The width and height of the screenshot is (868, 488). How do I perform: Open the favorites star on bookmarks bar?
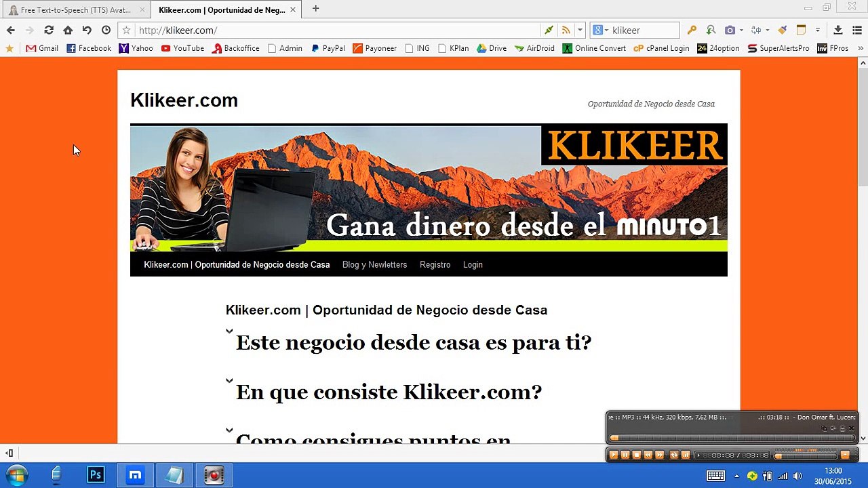(9, 48)
